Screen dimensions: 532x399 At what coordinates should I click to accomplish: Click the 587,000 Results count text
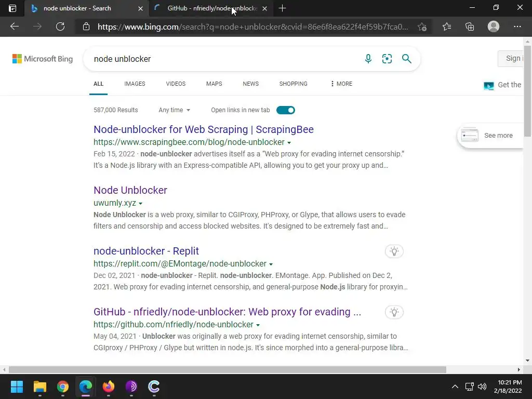click(x=116, y=110)
